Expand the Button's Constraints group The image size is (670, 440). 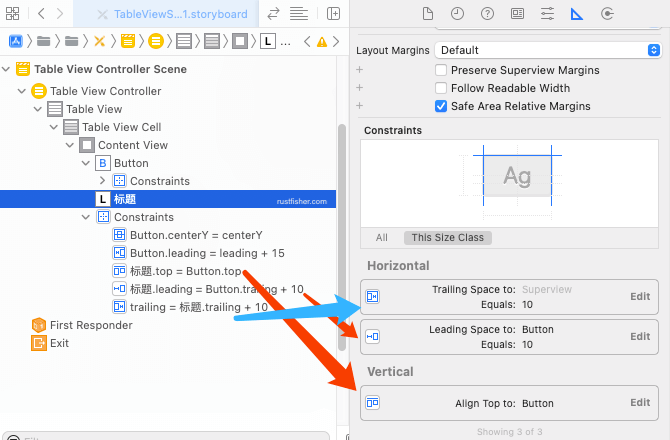click(102, 181)
